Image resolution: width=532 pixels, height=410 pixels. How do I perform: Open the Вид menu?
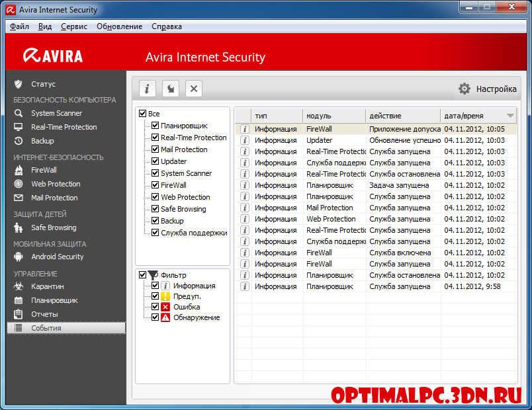pyautogui.click(x=45, y=26)
